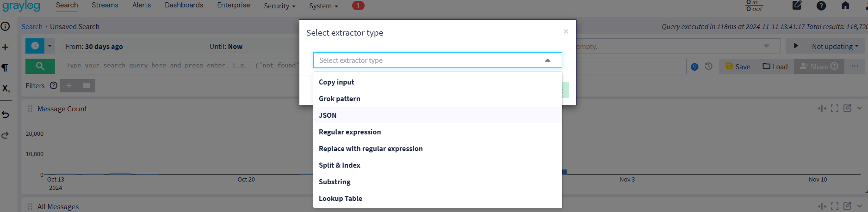
Task: Open the search history icon
Action: 708,67
